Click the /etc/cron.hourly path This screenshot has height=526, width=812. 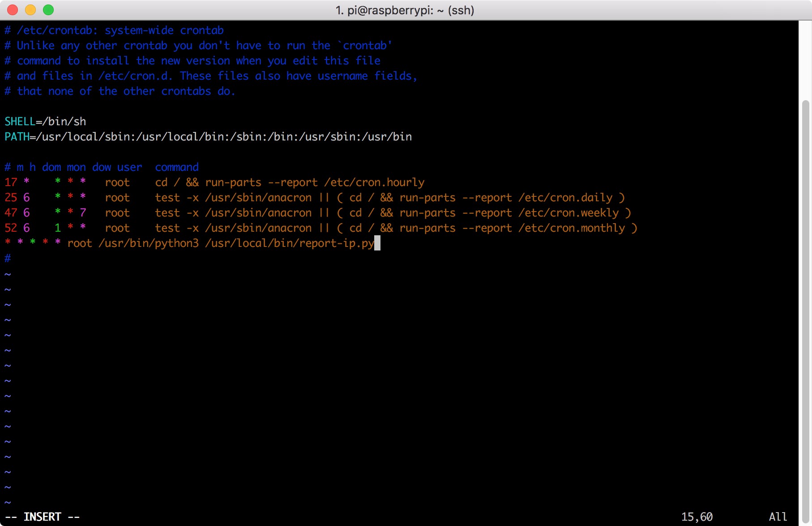point(374,182)
